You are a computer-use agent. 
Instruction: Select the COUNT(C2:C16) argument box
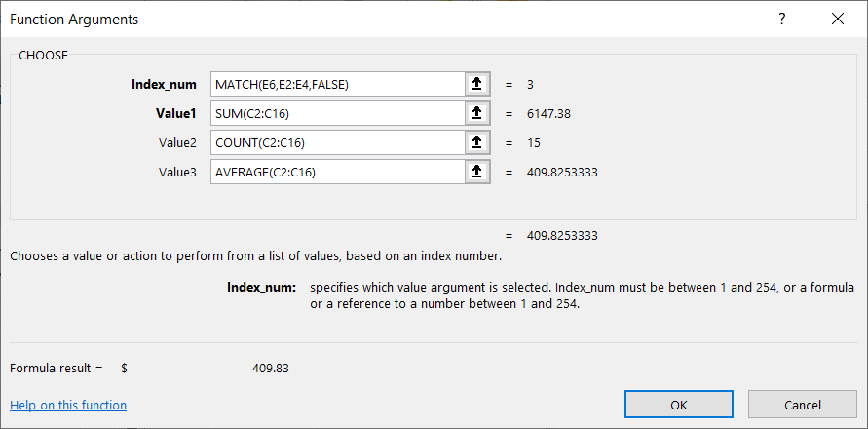(x=336, y=143)
